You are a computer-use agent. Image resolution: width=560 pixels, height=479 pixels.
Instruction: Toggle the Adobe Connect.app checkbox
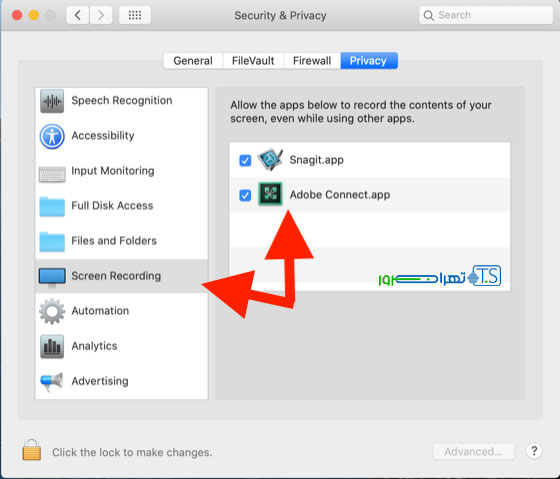pos(245,195)
